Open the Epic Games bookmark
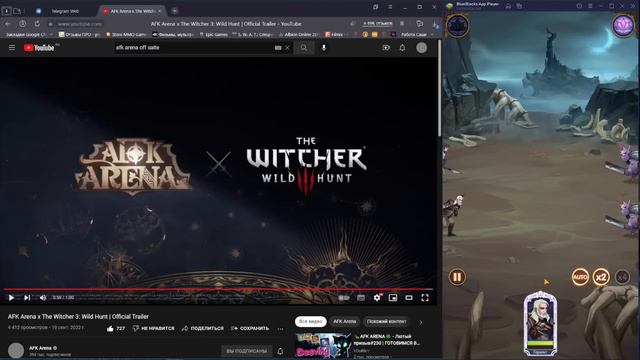Viewport: 640px width, 360px height. [x=213, y=35]
